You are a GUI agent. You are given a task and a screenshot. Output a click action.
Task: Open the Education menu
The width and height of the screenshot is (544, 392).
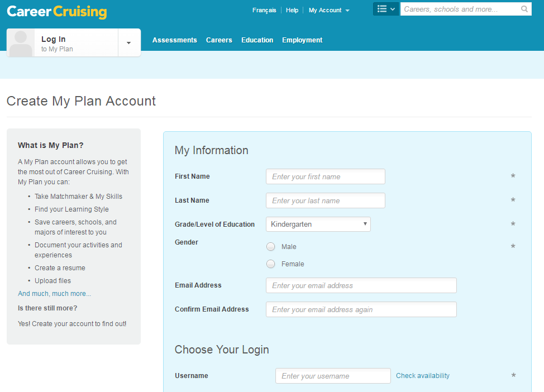(257, 40)
